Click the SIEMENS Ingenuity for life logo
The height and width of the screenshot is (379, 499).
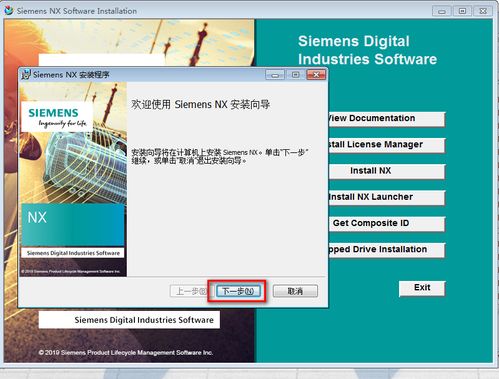pos(57,117)
